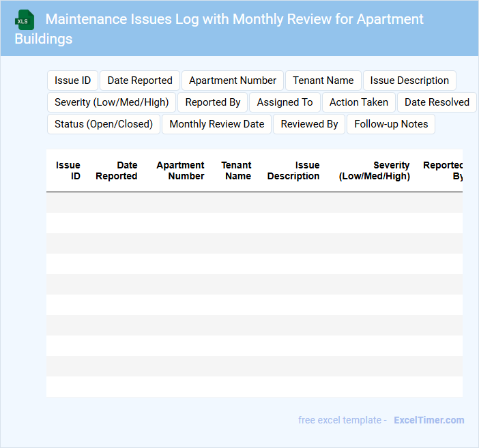The height and width of the screenshot is (448, 479).
Task: Pick the Severity (Low/Med/High) tag
Action: tap(112, 102)
